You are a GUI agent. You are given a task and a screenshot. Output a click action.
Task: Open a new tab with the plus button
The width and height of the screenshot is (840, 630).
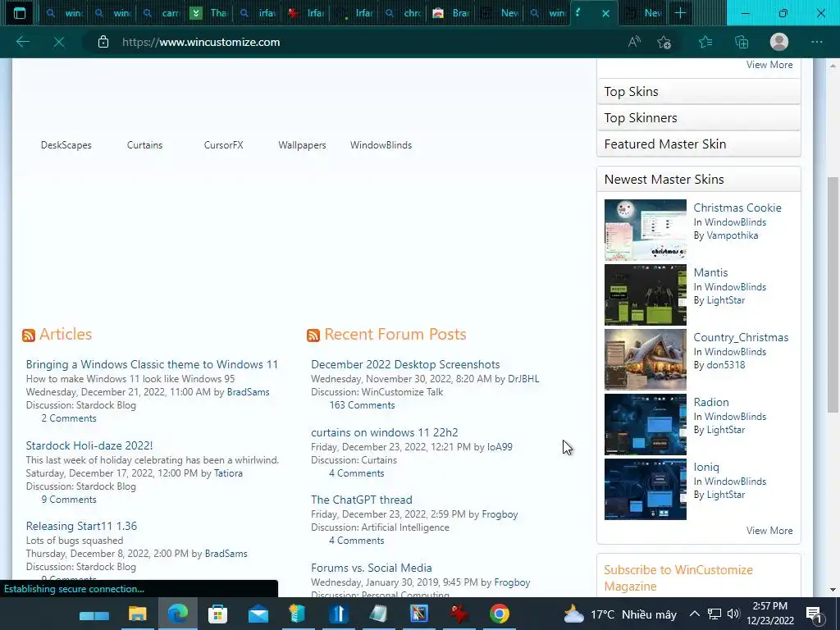click(680, 13)
